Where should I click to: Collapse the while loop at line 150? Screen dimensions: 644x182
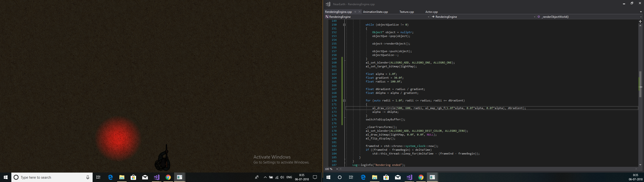pyautogui.click(x=344, y=25)
